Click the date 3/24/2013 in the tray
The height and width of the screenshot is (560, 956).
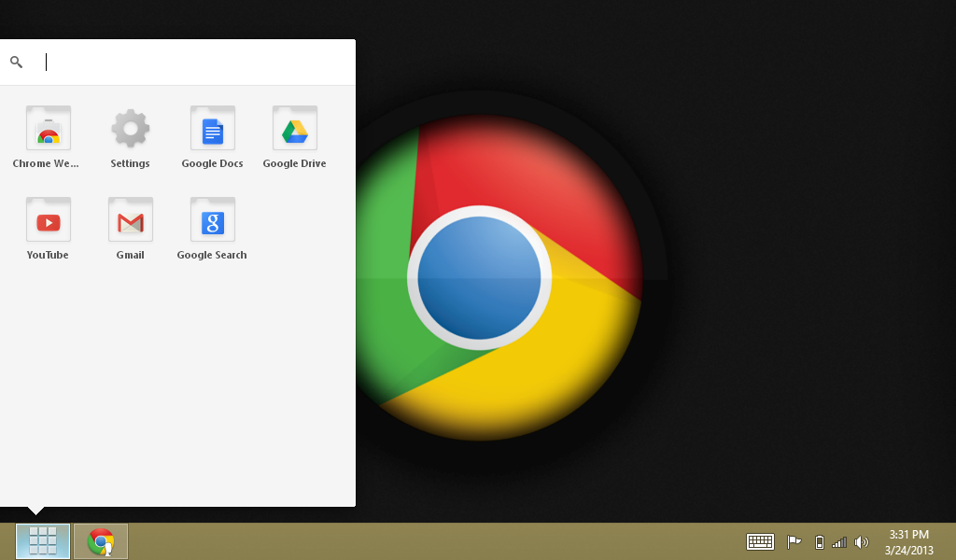tap(909, 551)
